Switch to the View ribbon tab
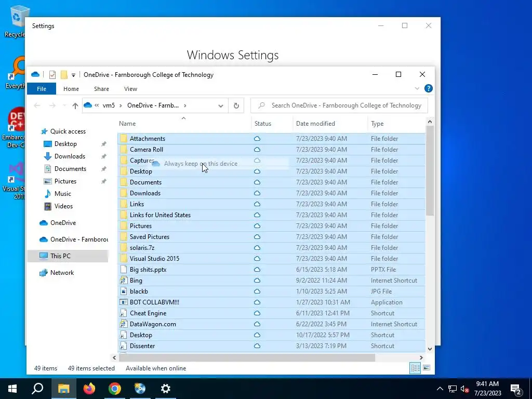This screenshot has width=532, height=399. 130,89
